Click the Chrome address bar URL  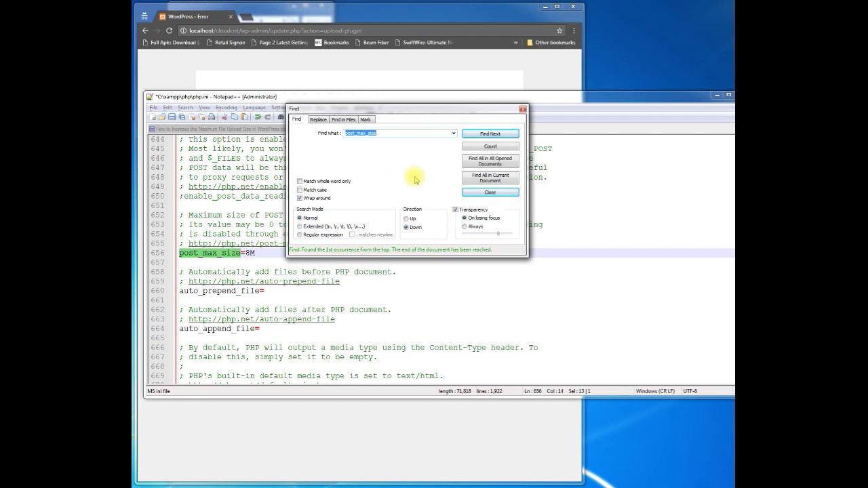tap(275, 30)
